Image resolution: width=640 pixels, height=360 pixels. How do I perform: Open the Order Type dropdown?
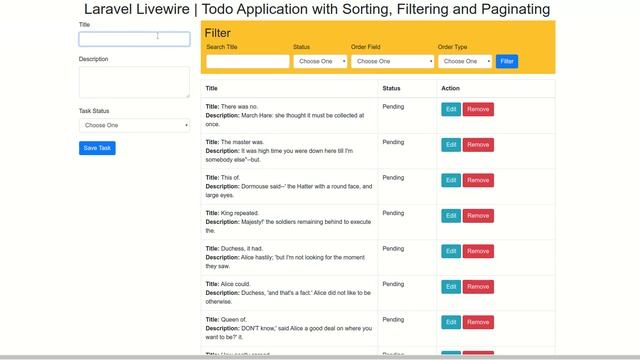tap(465, 61)
